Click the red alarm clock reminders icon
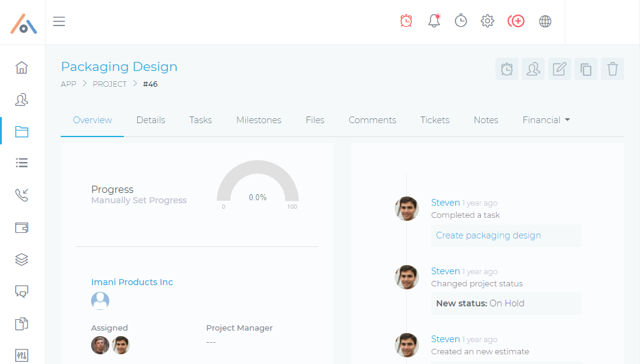This screenshot has width=640, height=364. [x=406, y=21]
